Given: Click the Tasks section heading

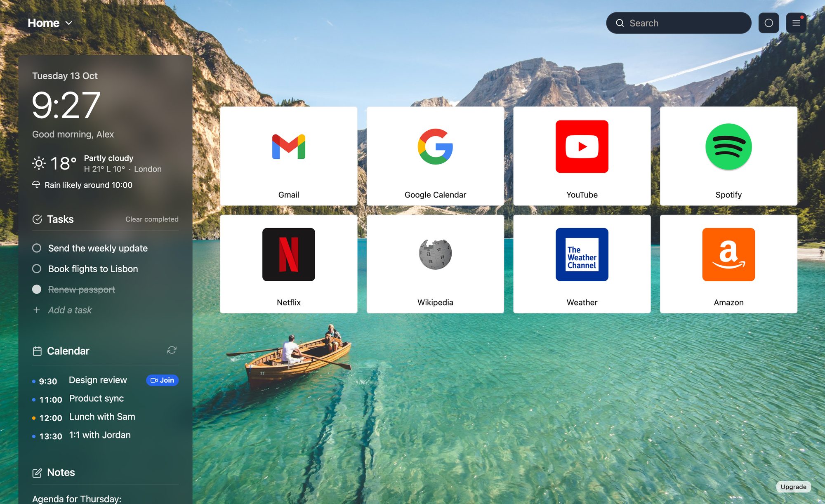Looking at the screenshot, I should 60,219.
